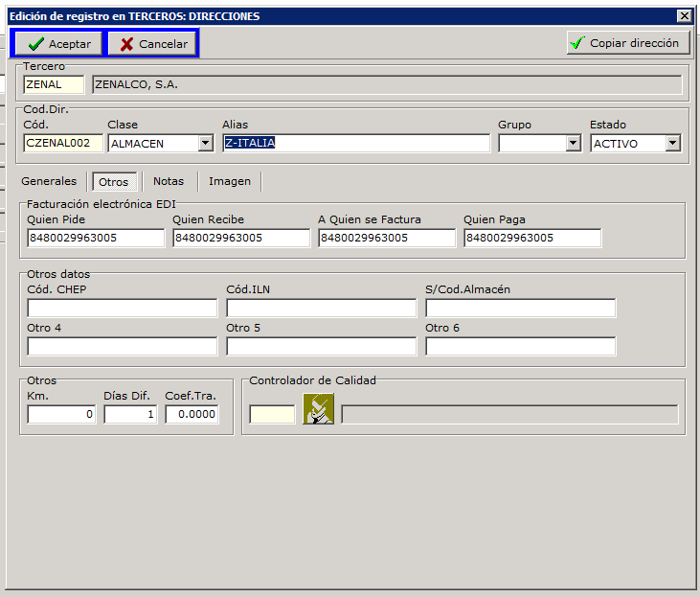This screenshot has height=597, width=700.
Task: Open the Notas tab
Action: [169, 181]
